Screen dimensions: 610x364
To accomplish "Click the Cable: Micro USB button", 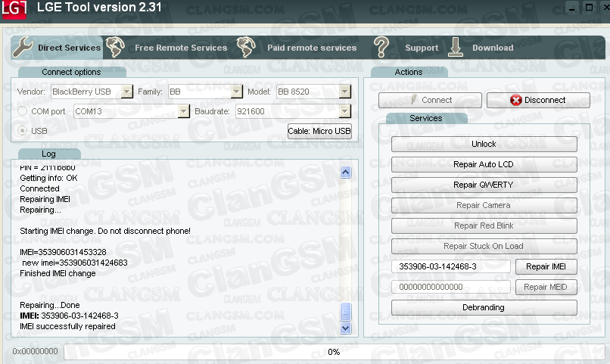I will [x=319, y=131].
